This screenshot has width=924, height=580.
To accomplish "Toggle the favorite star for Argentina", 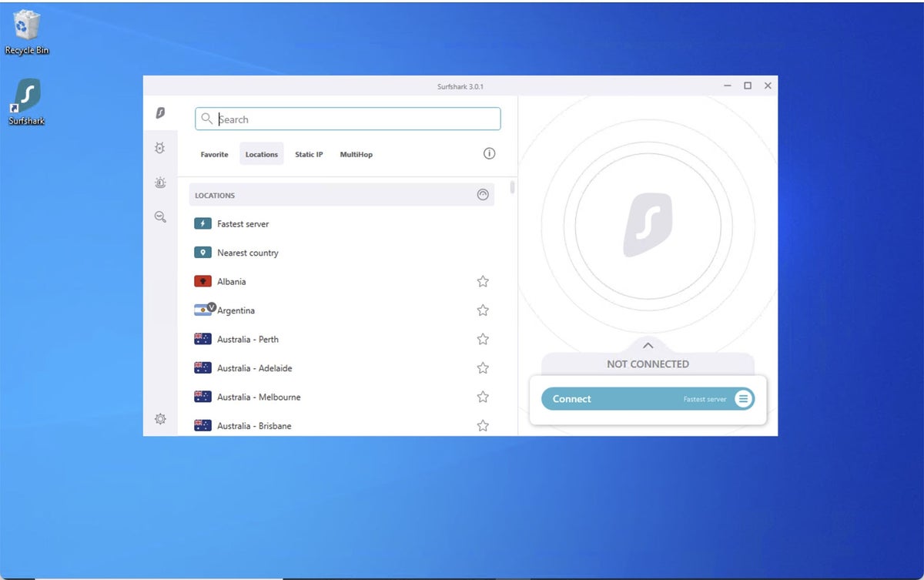I will point(483,310).
